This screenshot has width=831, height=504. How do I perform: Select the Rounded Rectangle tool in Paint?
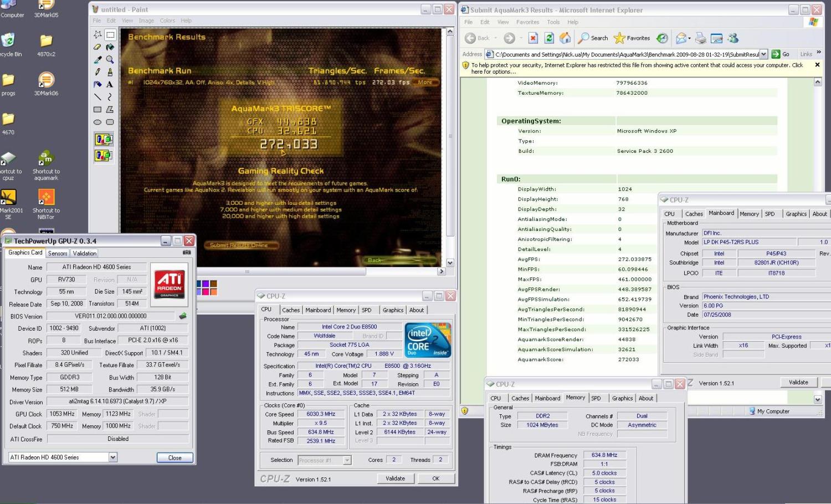pyautogui.click(x=110, y=122)
